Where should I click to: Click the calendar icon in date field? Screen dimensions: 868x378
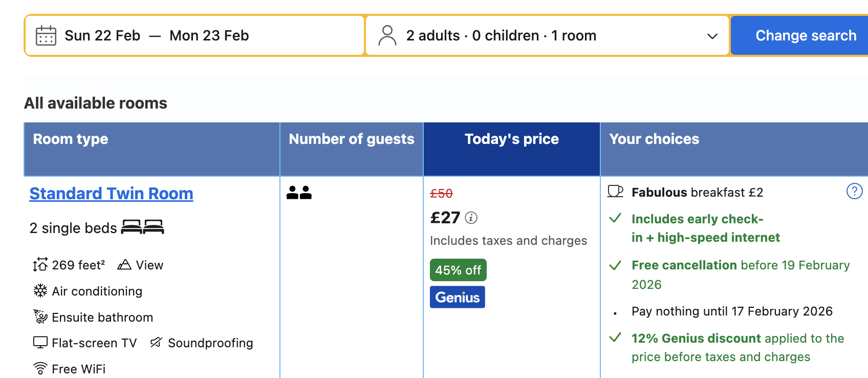[x=46, y=36]
